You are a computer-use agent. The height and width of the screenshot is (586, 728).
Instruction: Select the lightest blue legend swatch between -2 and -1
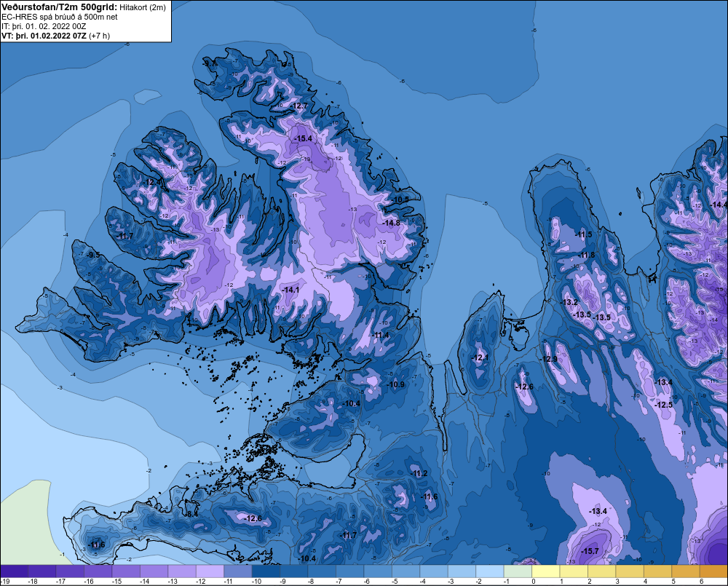(490, 571)
